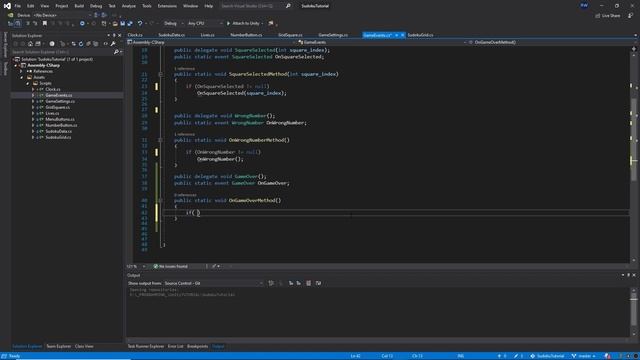Viewport: 640px width, 360px height.
Task: Click the sync with active document icon
Action: 73,44
